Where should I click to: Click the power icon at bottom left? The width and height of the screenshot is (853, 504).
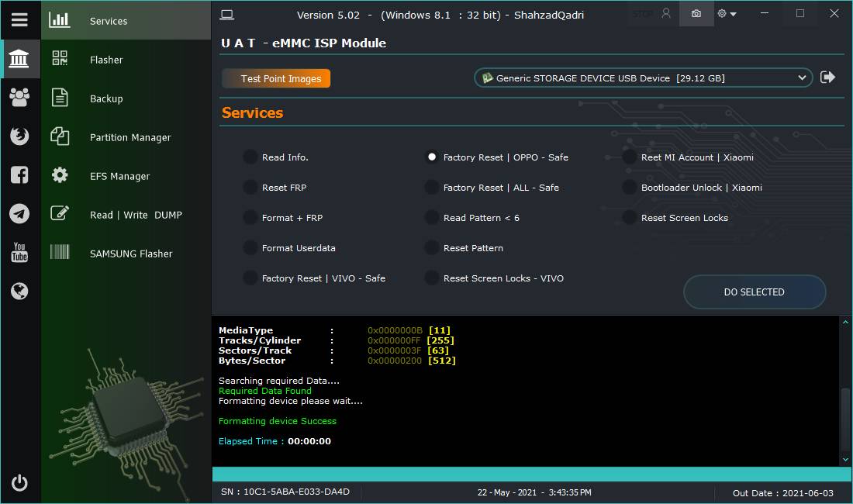(x=19, y=483)
